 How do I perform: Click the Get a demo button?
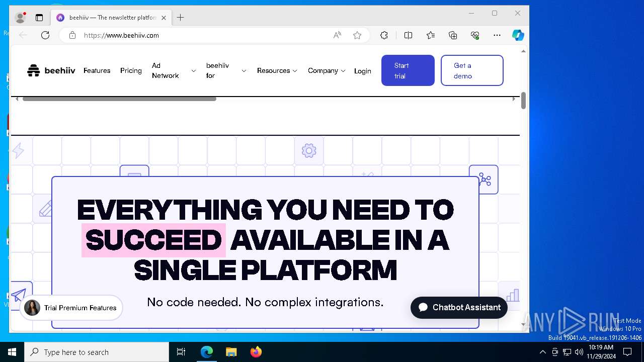(x=472, y=70)
